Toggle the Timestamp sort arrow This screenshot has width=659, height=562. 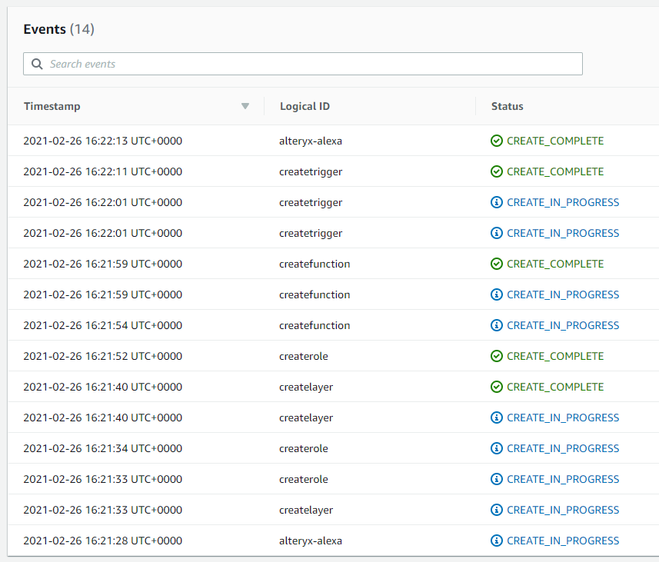245,106
